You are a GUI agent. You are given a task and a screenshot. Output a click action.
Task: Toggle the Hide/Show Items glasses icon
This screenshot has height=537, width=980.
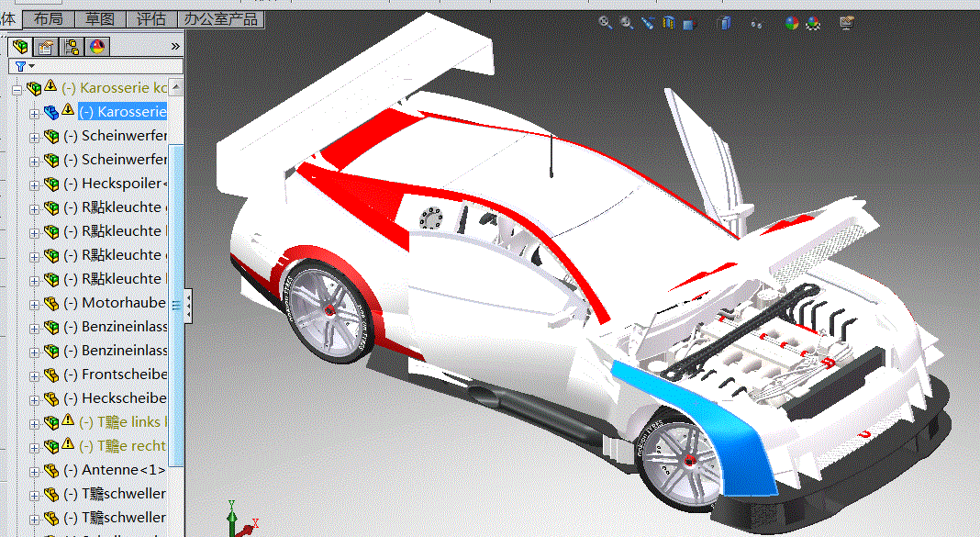click(757, 23)
